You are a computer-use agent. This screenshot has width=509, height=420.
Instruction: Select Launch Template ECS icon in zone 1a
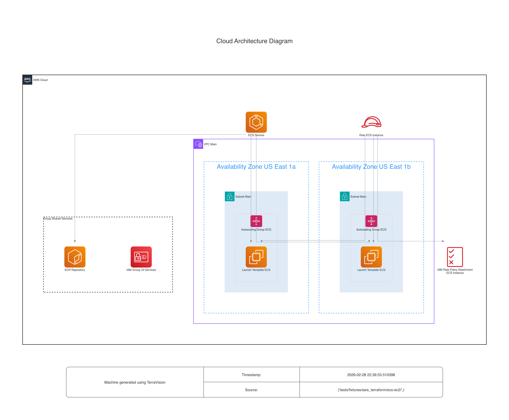[256, 257]
